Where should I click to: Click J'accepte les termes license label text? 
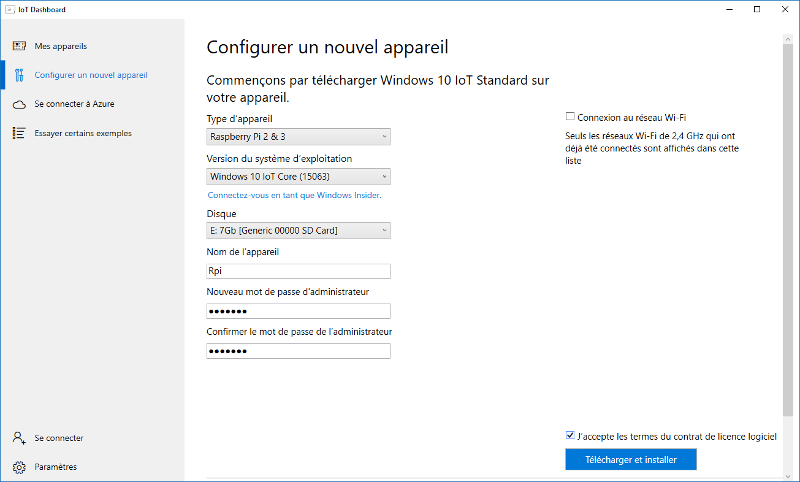(677, 437)
